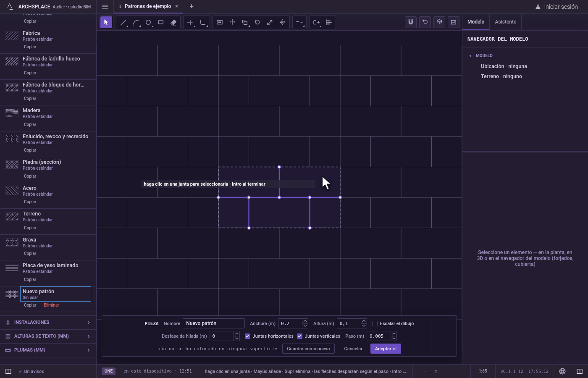Select the Patrones de ejemplo tab
This screenshot has height=378, width=588.
pyautogui.click(x=147, y=6)
